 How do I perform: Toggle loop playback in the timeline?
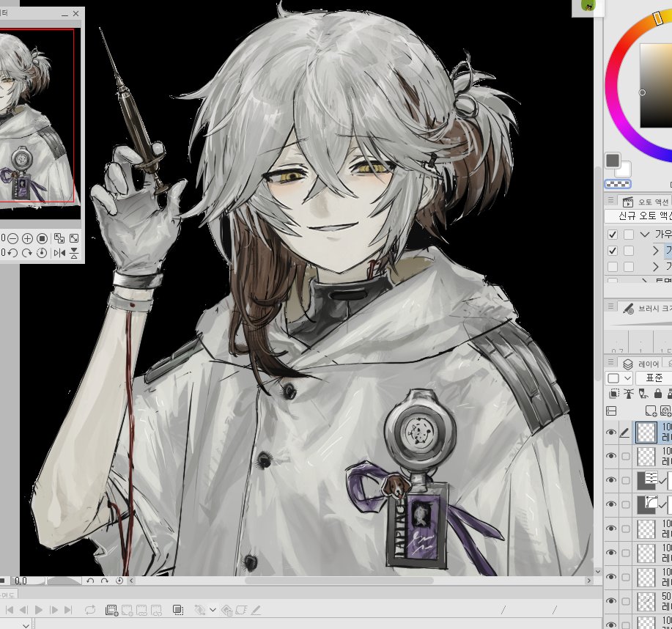point(90,610)
